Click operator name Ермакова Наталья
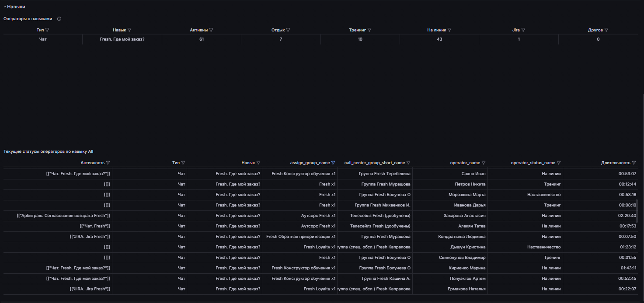 (466, 289)
